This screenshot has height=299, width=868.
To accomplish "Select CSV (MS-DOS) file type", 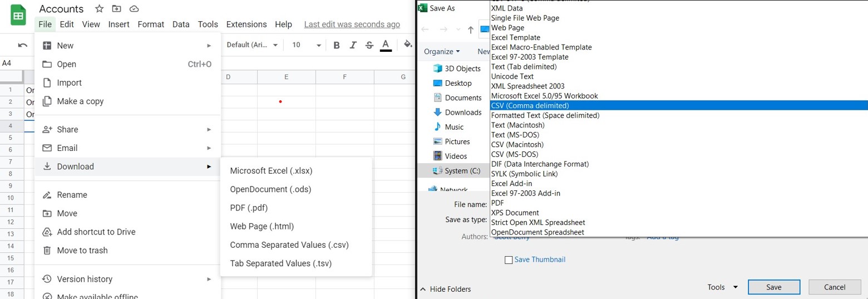I will (678, 154).
